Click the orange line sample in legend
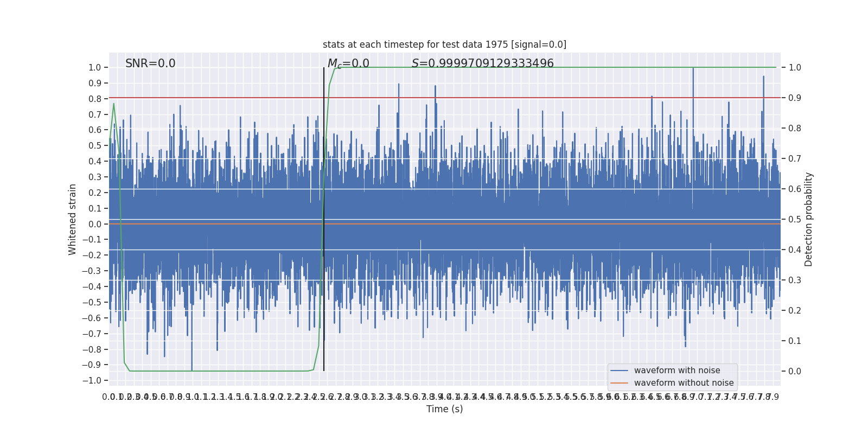 (x=619, y=383)
